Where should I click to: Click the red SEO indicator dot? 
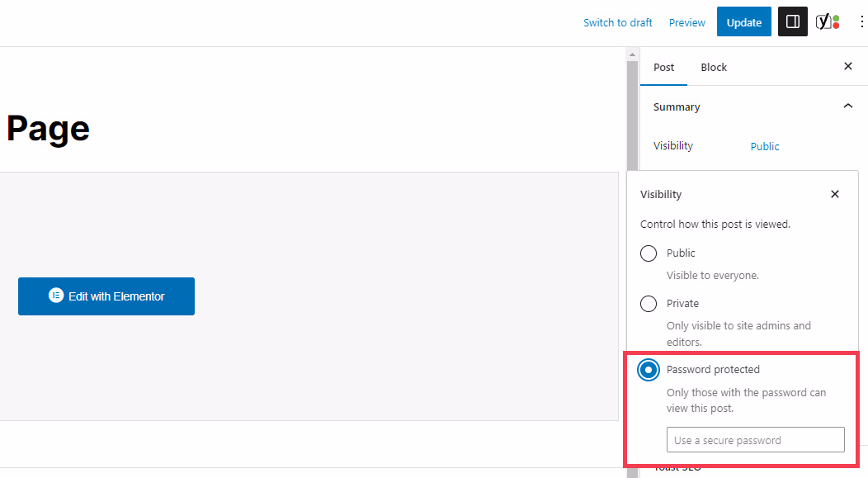click(x=836, y=26)
